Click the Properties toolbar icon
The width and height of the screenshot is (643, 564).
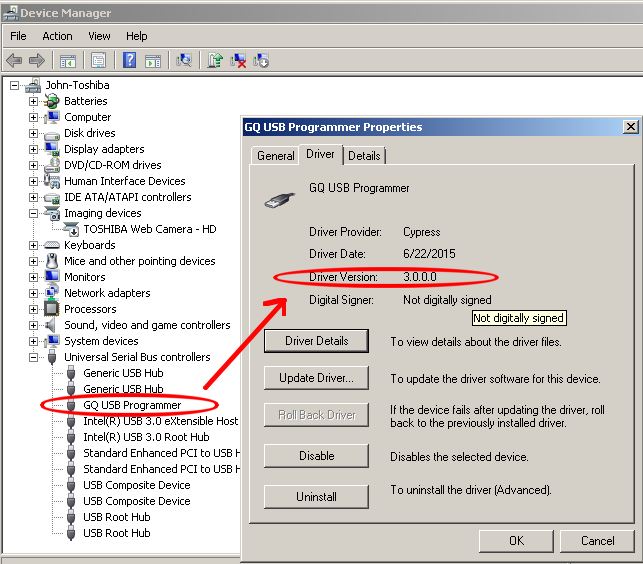98,60
